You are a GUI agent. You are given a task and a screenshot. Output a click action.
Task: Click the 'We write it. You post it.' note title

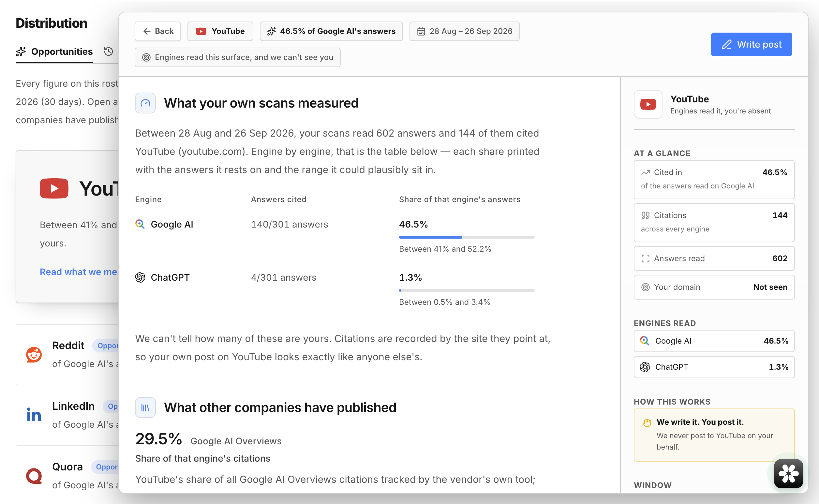coord(700,422)
